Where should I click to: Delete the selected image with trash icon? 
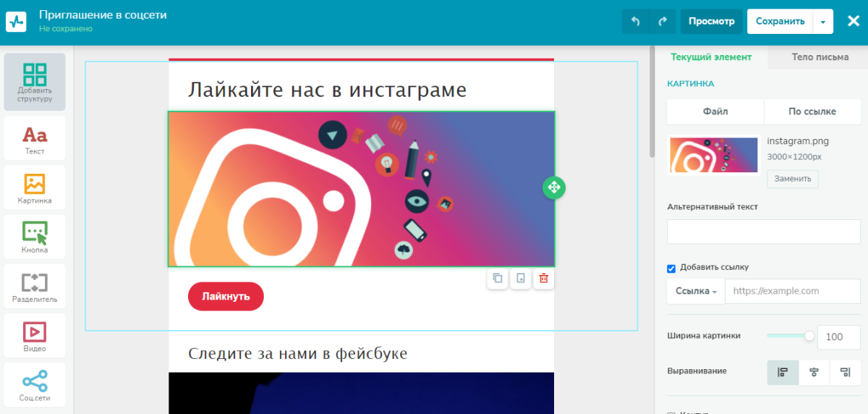tap(543, 279)
